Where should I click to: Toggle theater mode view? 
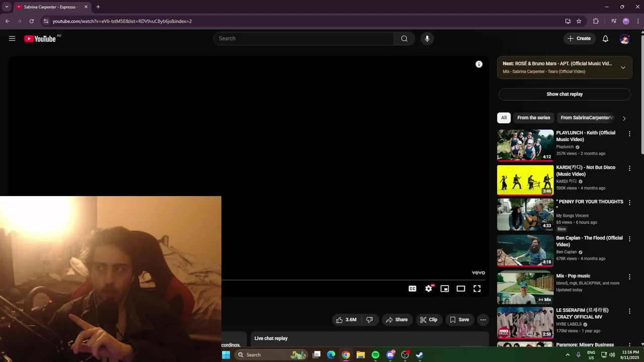(461, 289)
